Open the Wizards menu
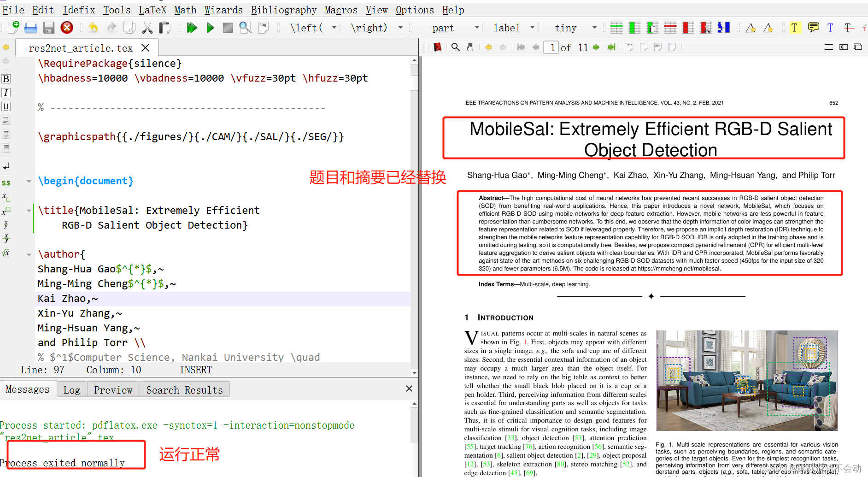868x477 pixels. click(x=223, y=10)
